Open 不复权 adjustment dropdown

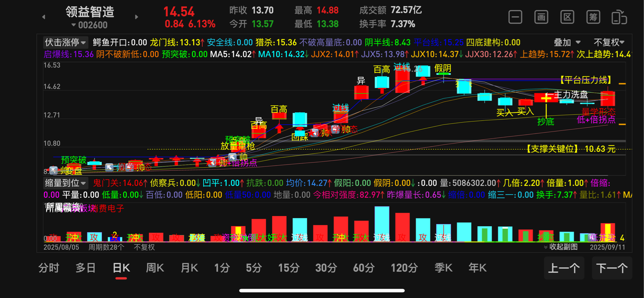(609, 42)
